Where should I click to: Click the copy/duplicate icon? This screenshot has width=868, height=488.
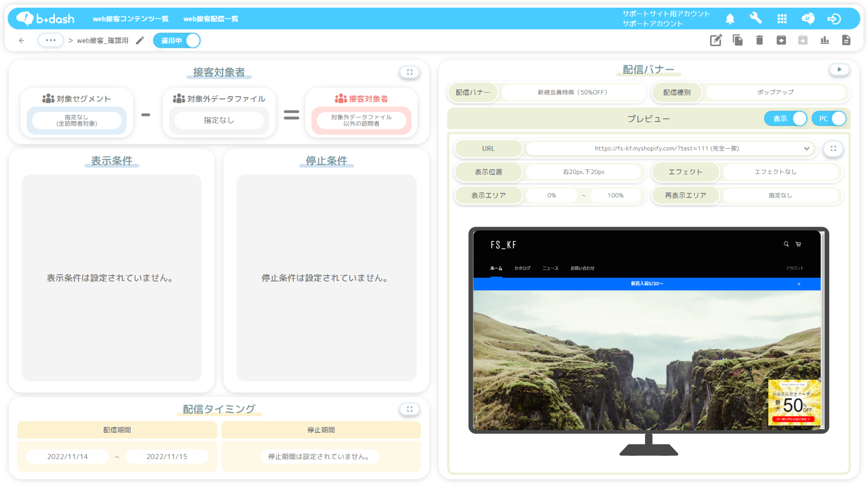738,40
